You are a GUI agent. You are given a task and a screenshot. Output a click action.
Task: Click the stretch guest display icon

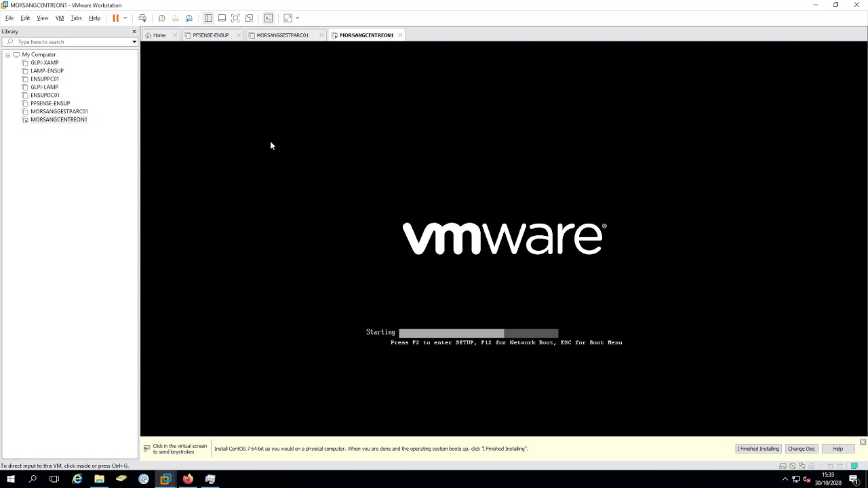[288, 18]
